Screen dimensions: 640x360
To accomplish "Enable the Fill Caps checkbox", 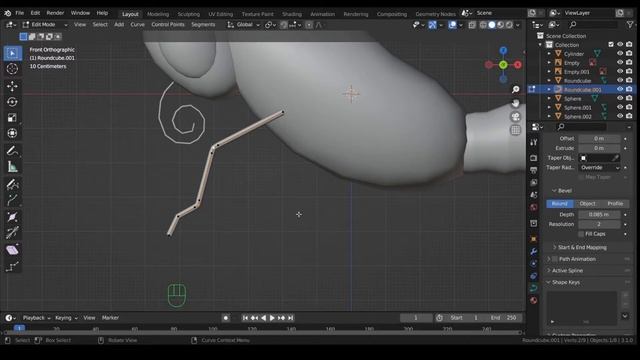I will 581,234.
